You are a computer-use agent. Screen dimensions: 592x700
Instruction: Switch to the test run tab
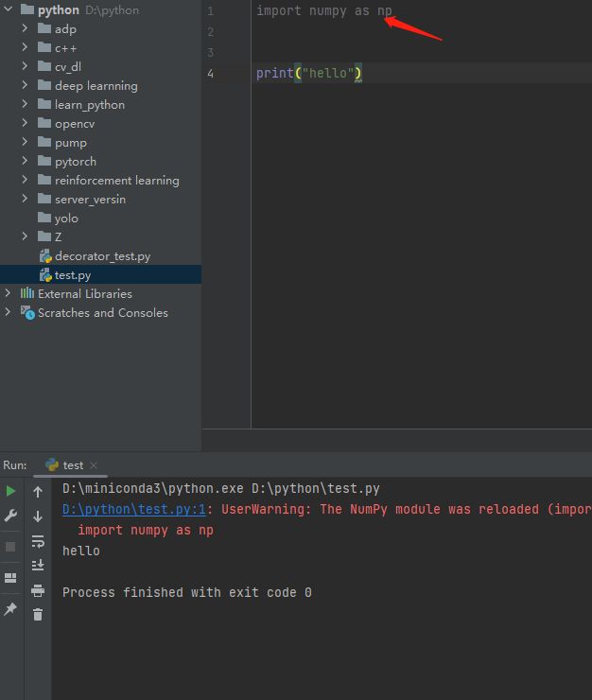pos(71,465)
